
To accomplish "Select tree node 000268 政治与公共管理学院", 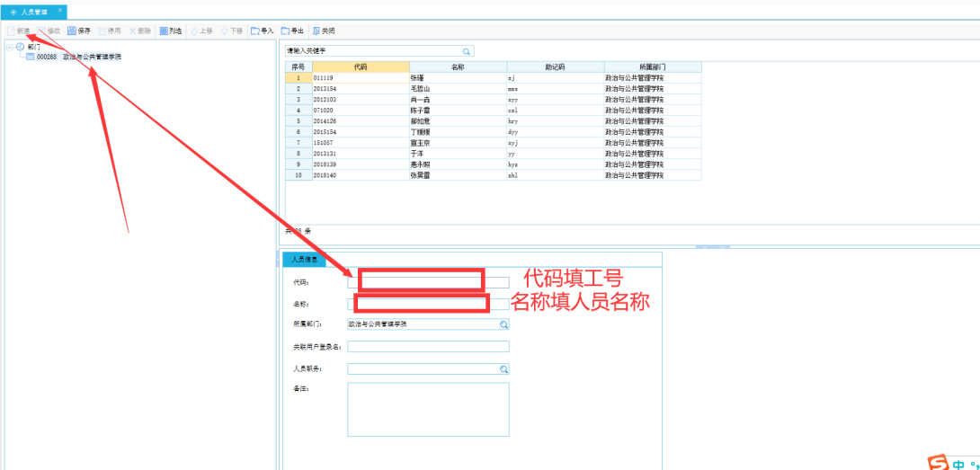I will (79, 57).
